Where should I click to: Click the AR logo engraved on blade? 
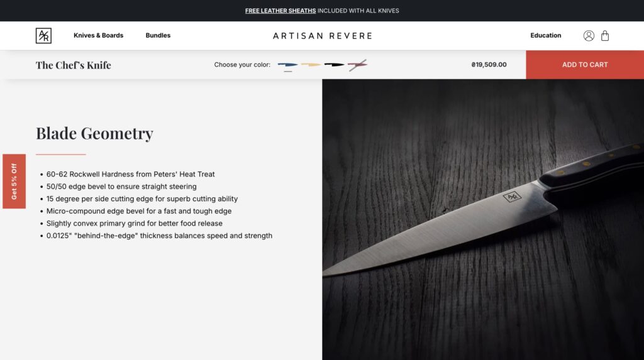(x=512, y=197)
